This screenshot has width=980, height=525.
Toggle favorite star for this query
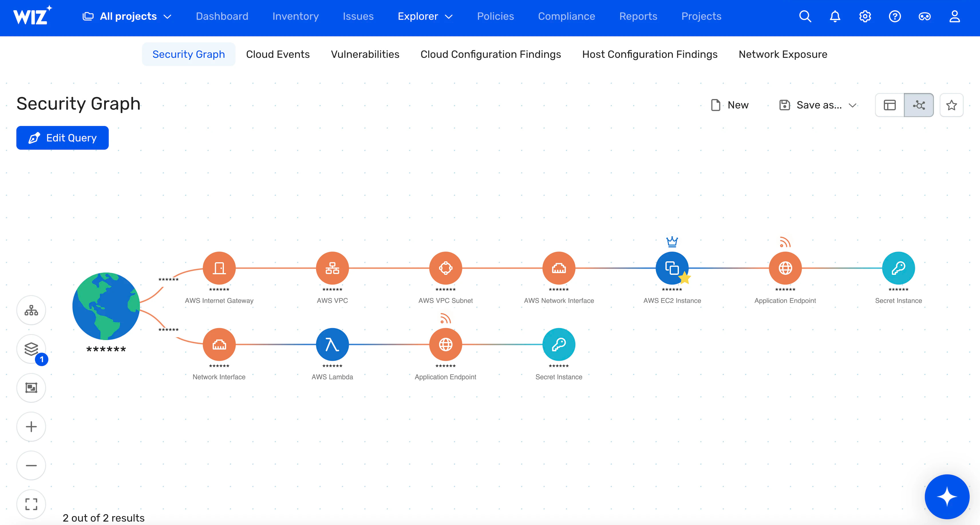point(951,105)
